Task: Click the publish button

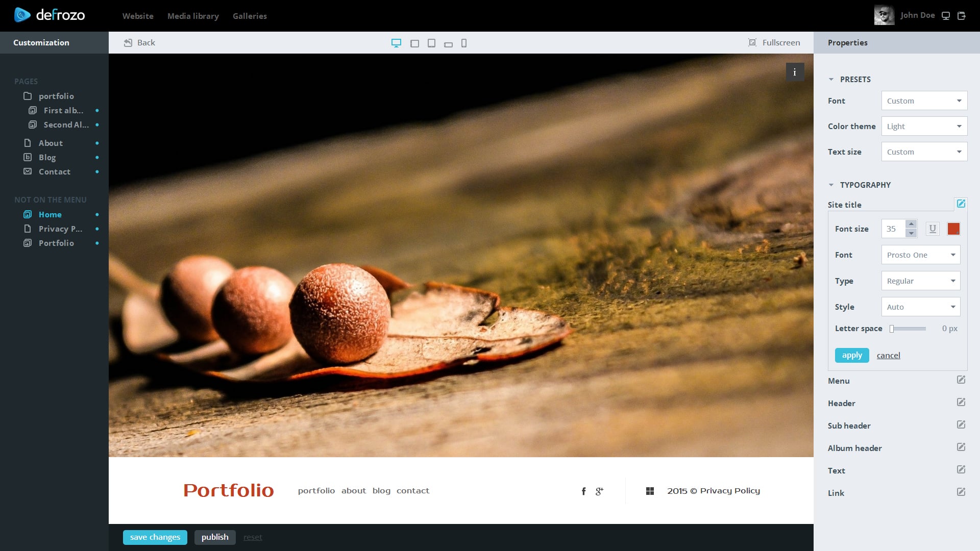Action: tap(215, 537)
